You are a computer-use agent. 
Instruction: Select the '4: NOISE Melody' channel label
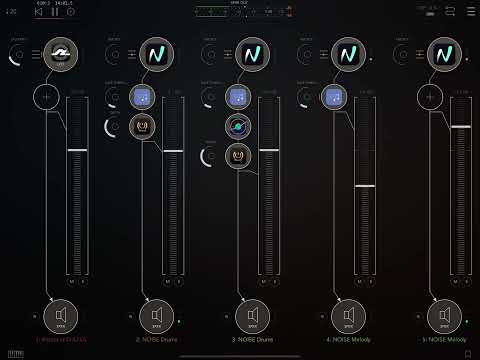[x=348, y=340]
